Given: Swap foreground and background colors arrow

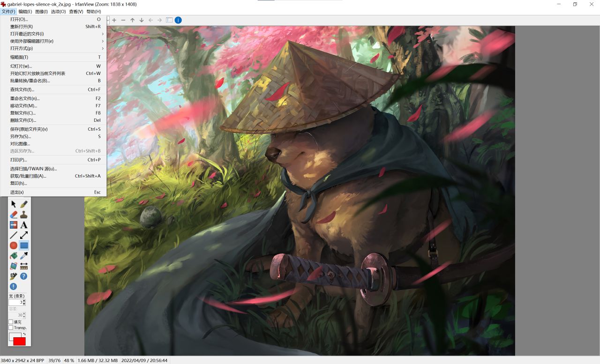Looking at the screenshot, I should [x=24, y=334].
